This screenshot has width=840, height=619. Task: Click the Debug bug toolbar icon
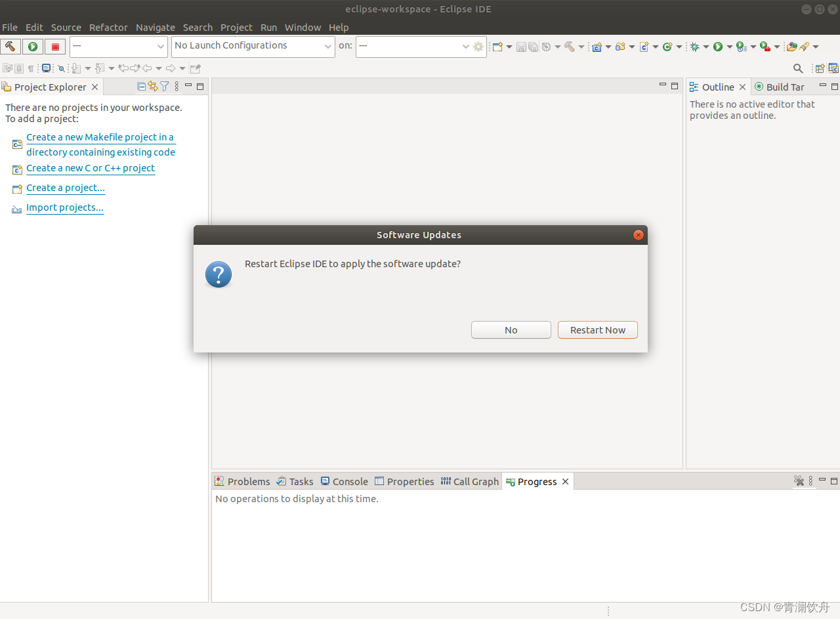[694, 47]
